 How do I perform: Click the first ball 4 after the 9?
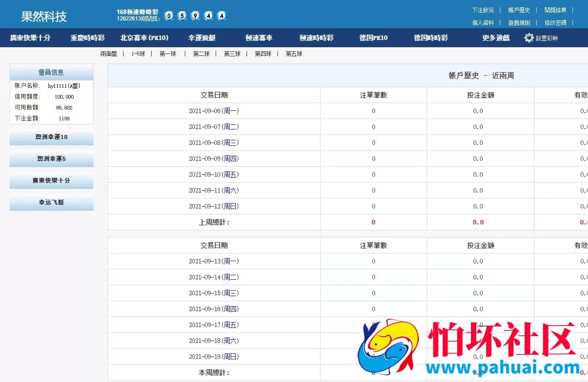(x=208, y=15)
